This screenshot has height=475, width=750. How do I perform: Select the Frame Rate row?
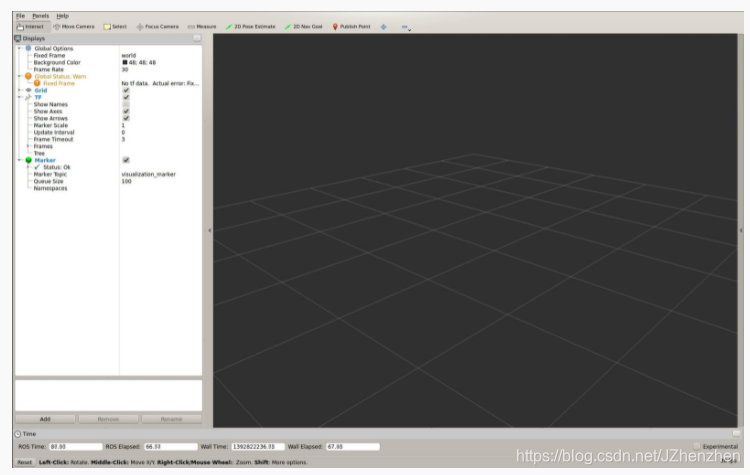pos(108,69)
